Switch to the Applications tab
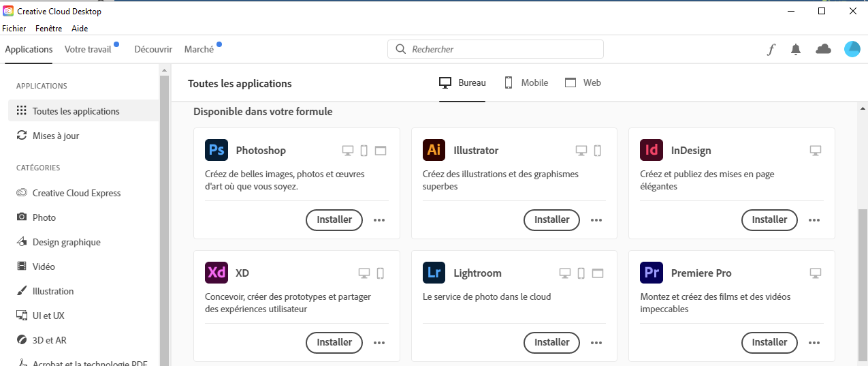This screenshot has height=366, width=868. (29, 49)
